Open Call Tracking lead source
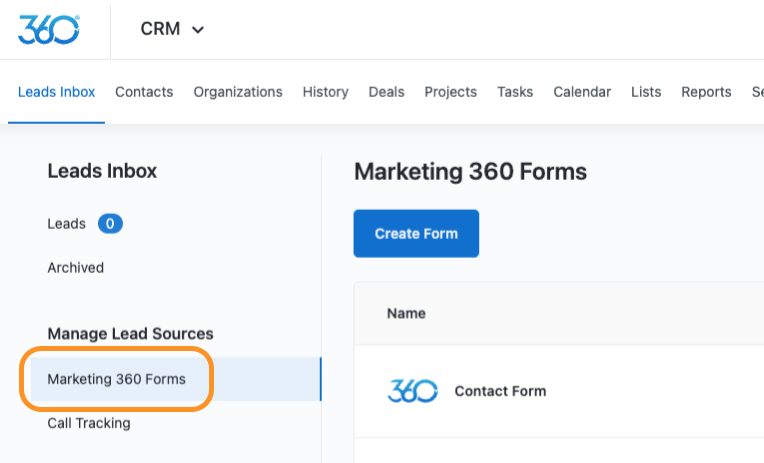 point(89,423)
